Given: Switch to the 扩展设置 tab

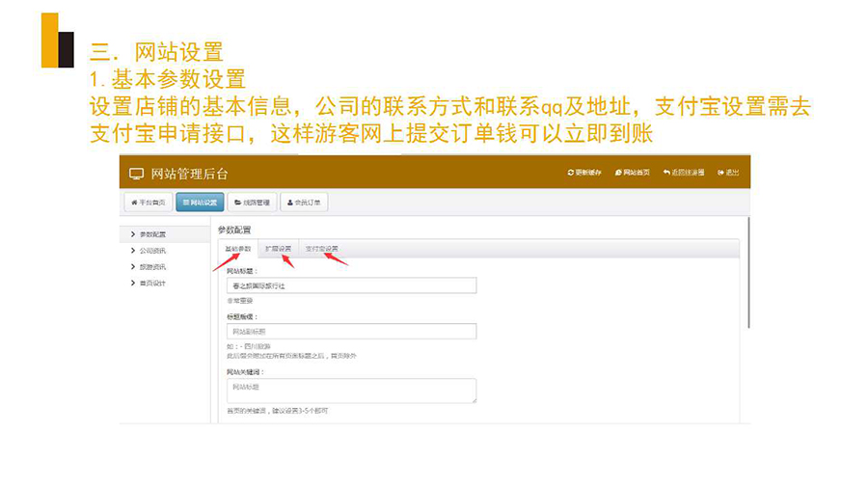Looking at the screenshot, I should coord(278,249).
